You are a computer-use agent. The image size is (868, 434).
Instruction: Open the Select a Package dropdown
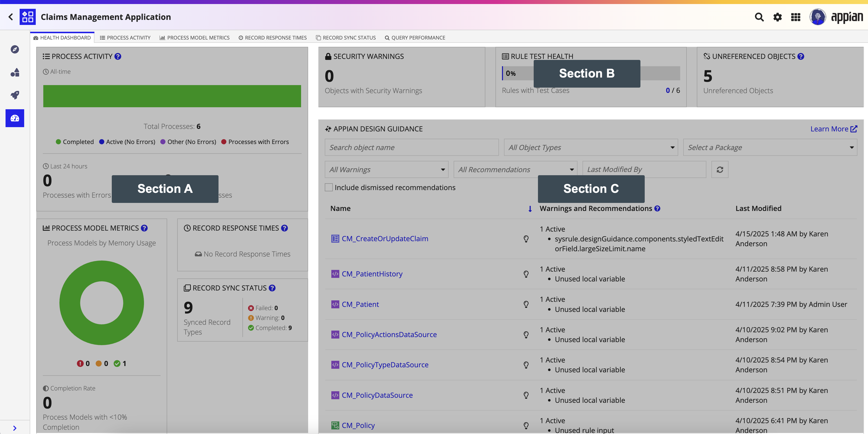tap(770, 147)
